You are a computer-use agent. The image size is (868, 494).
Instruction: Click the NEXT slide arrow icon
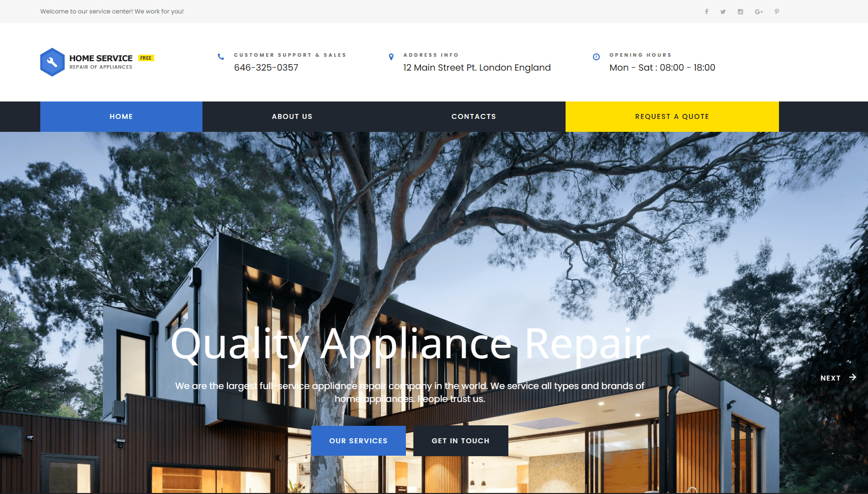click(x=853, y=378)
